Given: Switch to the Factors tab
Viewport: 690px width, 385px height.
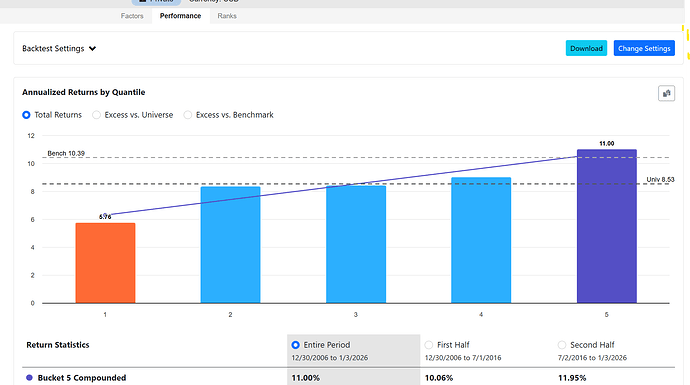Looking at the screenshot, I should 132,16.
